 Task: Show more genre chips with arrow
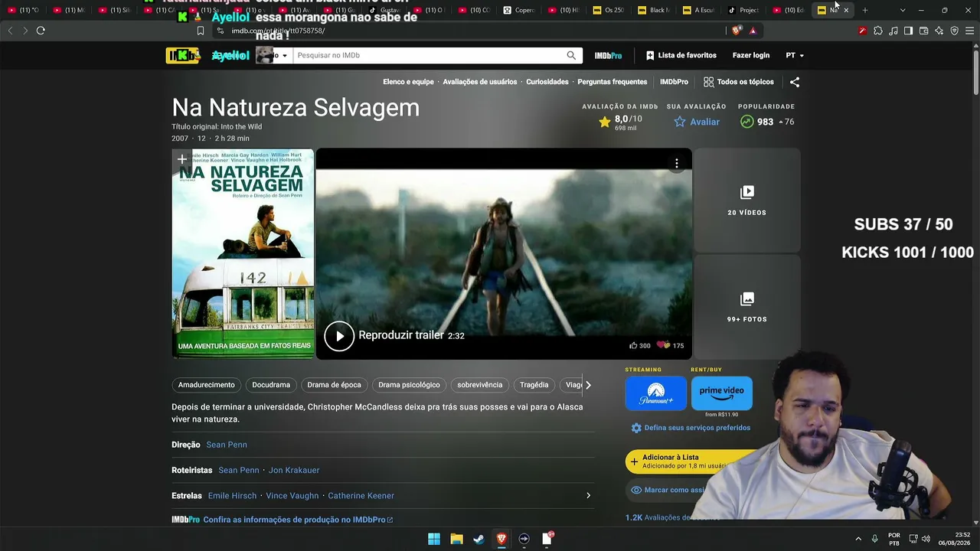click(588, 385)
